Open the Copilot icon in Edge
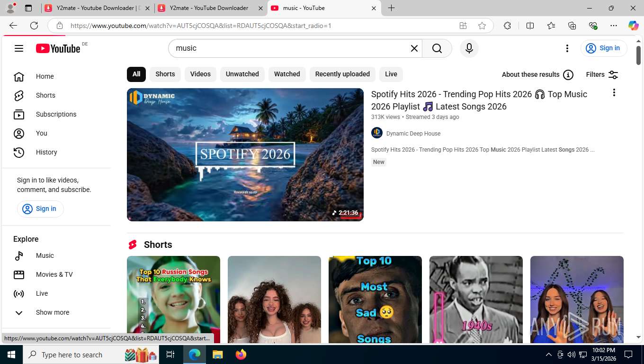This screenshot has height=364, width=644. coord(633,26)
